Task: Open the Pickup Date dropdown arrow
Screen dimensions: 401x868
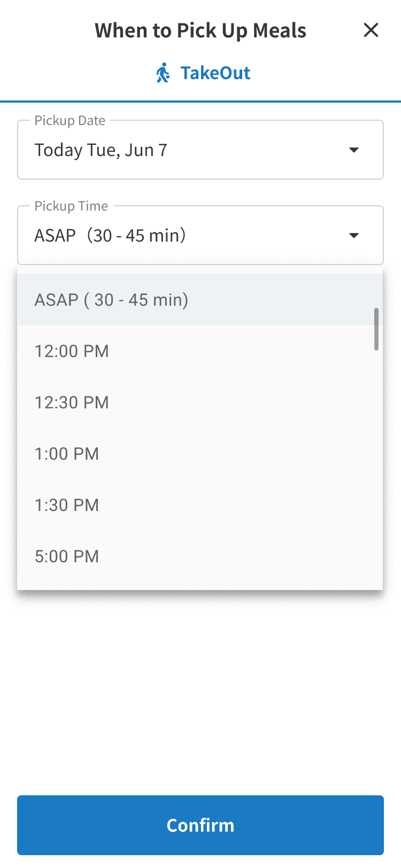Action: 353,150
